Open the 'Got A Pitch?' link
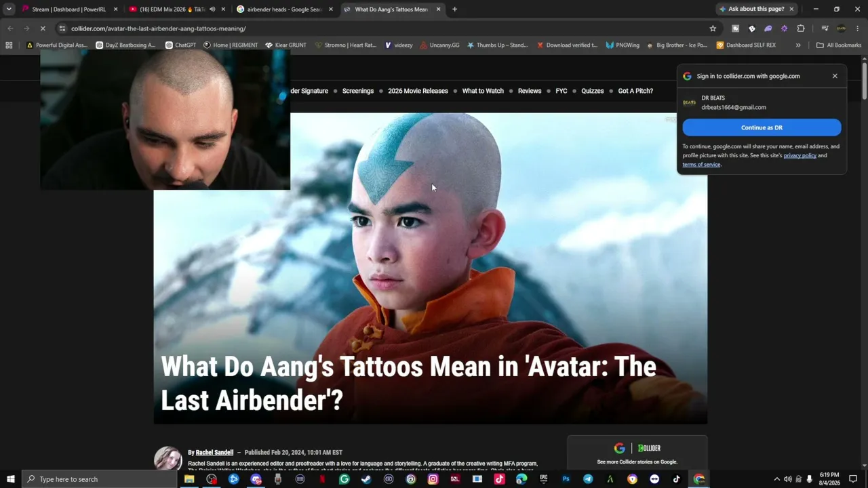Image resolution: width=868 pixels, height=488 pixels. (635, 91)
